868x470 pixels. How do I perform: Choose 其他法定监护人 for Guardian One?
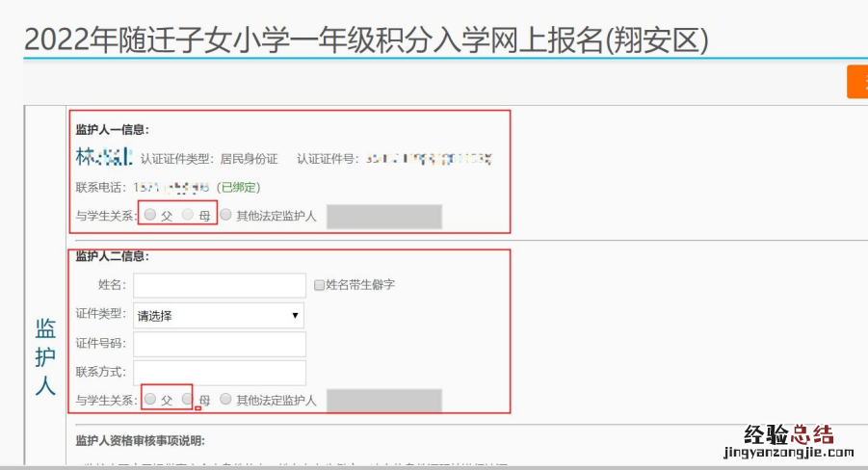tap(226, 216)
